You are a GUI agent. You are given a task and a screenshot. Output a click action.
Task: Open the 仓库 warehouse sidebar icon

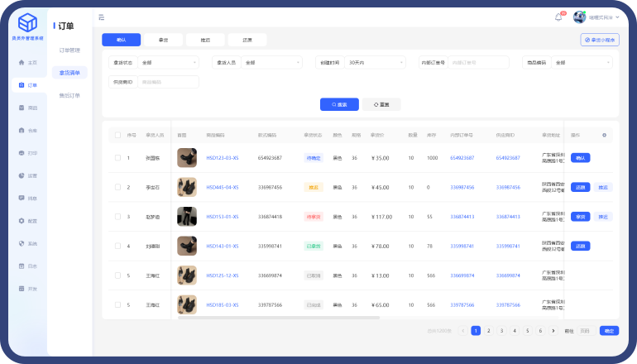[x=22, y=130]
